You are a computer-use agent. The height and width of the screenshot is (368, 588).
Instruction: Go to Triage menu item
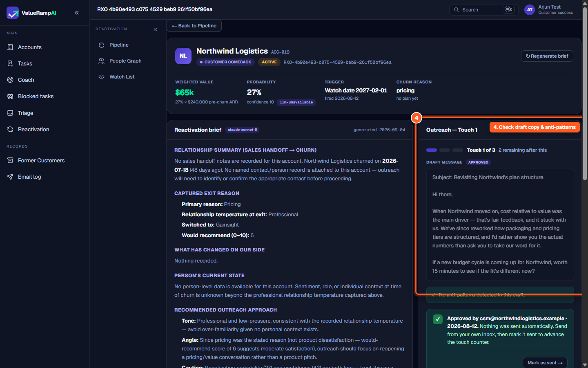[x=25, y=113]
